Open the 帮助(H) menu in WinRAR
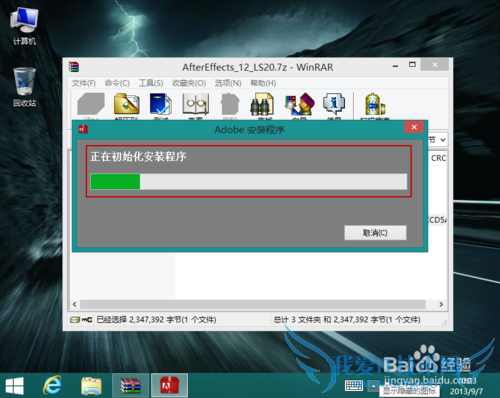500x398 pixels. point(263,83)
